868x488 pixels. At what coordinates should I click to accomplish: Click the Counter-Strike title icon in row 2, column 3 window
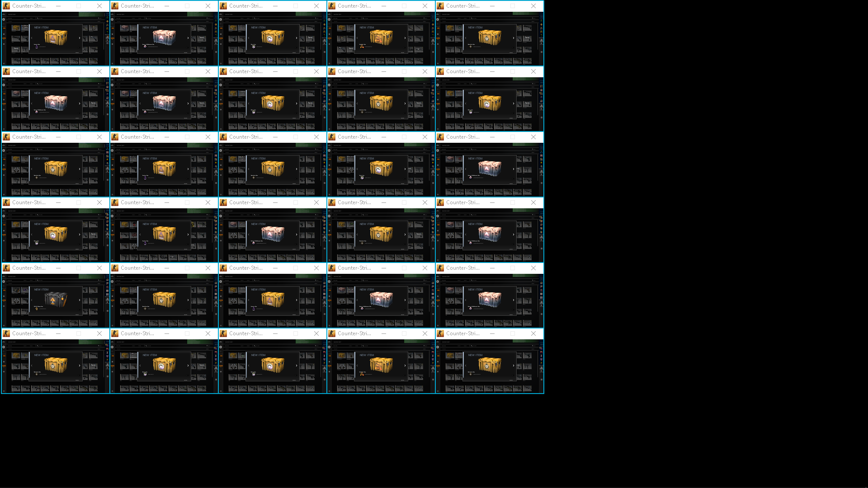223,71
